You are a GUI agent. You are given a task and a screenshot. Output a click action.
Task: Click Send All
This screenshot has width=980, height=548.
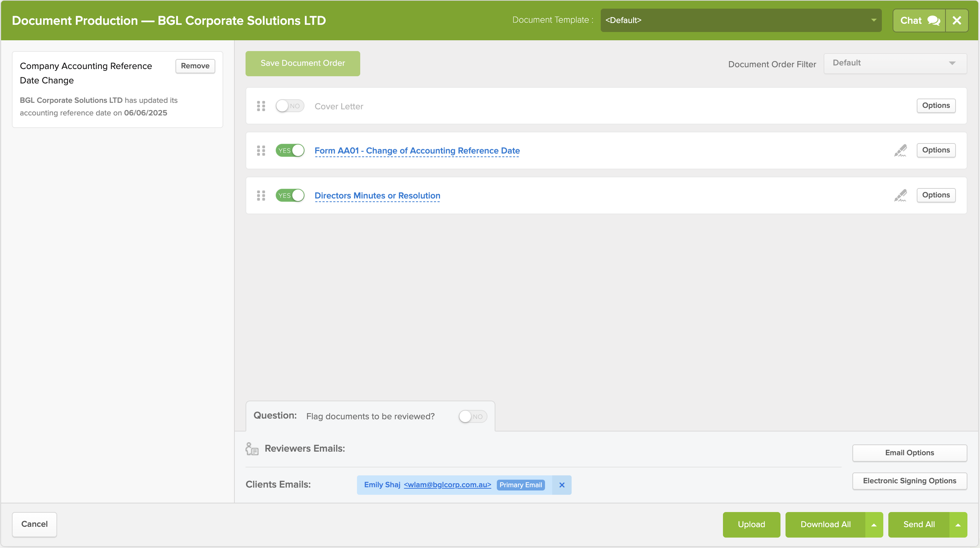coord(919,524)
